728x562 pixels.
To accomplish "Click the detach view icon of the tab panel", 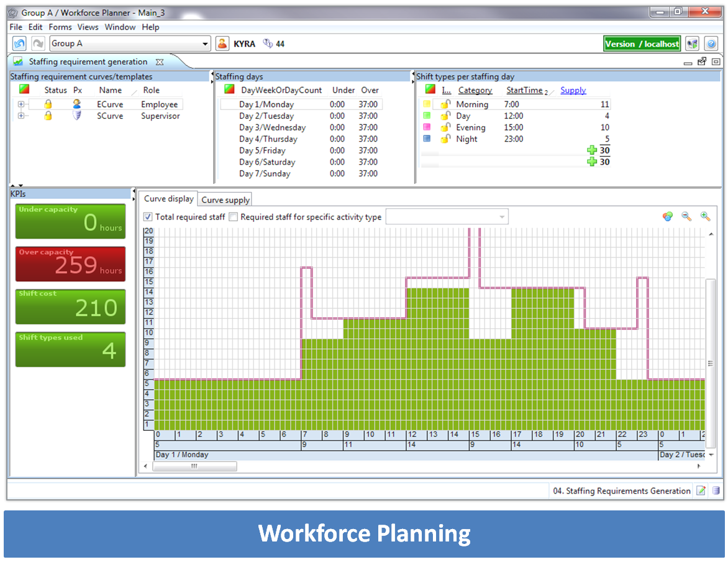I will tap(702, 62).
